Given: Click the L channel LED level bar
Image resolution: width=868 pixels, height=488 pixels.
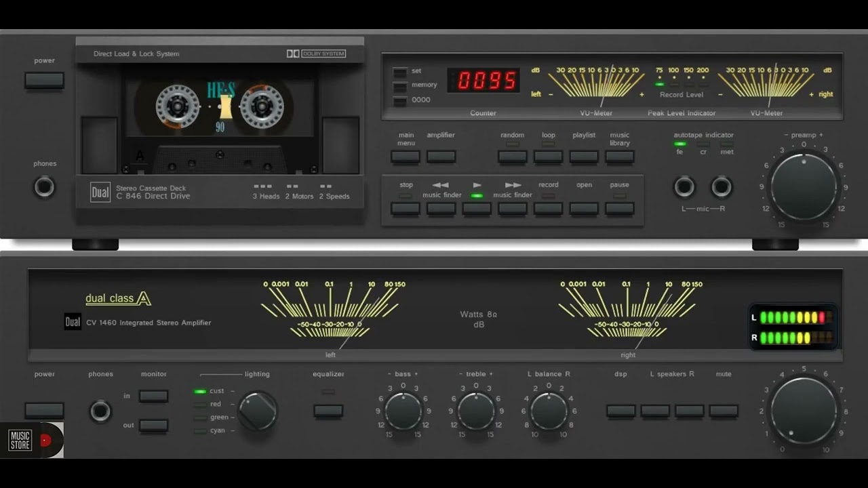Looking at the screenshot, I should [796, 317].
